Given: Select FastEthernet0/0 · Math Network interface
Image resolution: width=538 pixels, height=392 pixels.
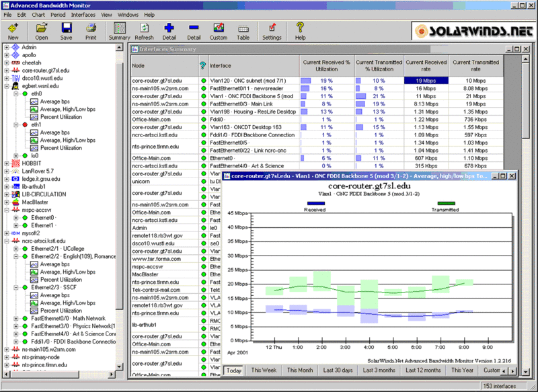Looking at the screenshot, I should (x=69, y=318).
